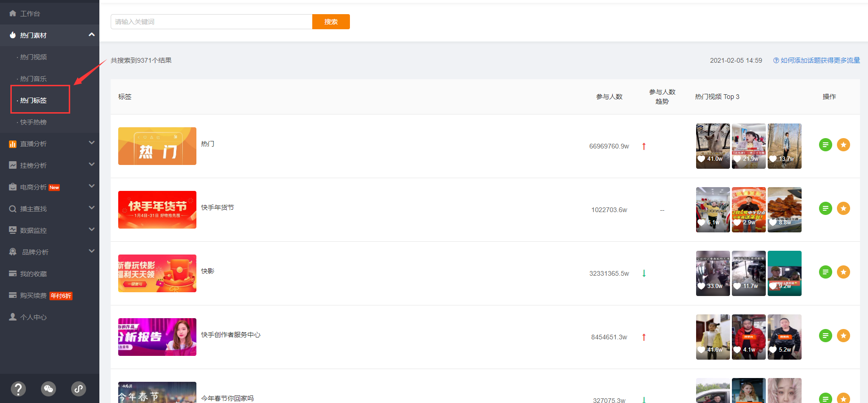This screenshot has height=403, width=868.
Task: Open the 热门 tag name link
Action: [x=208, y=144]
